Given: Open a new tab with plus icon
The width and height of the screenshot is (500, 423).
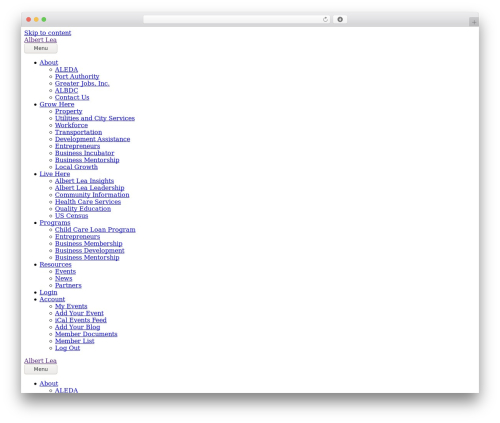Looking at the screenshot, I should pos(474,22).
